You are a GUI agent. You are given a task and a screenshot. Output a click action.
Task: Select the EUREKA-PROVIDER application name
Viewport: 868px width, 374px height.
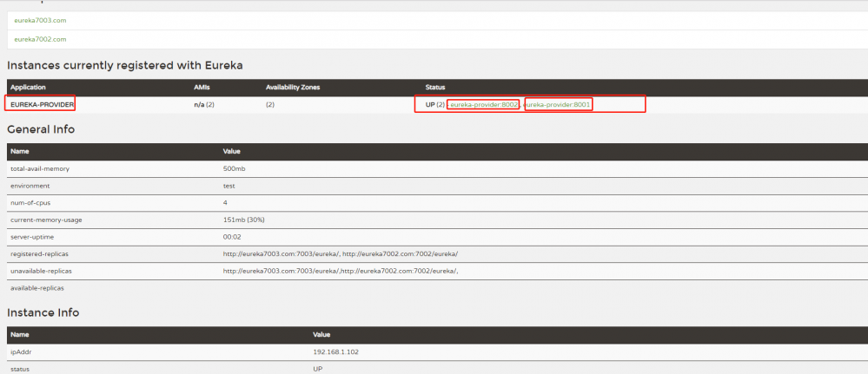point(42,105)
